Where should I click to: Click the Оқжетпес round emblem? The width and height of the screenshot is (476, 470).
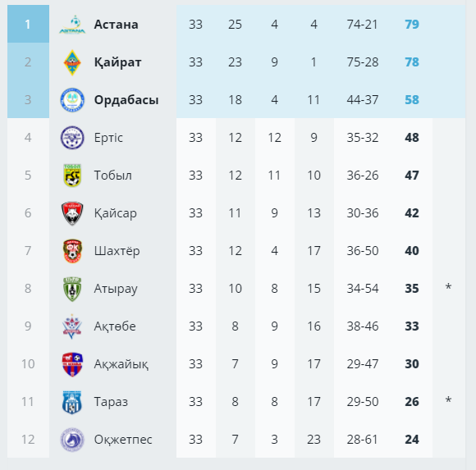(72, 440)
